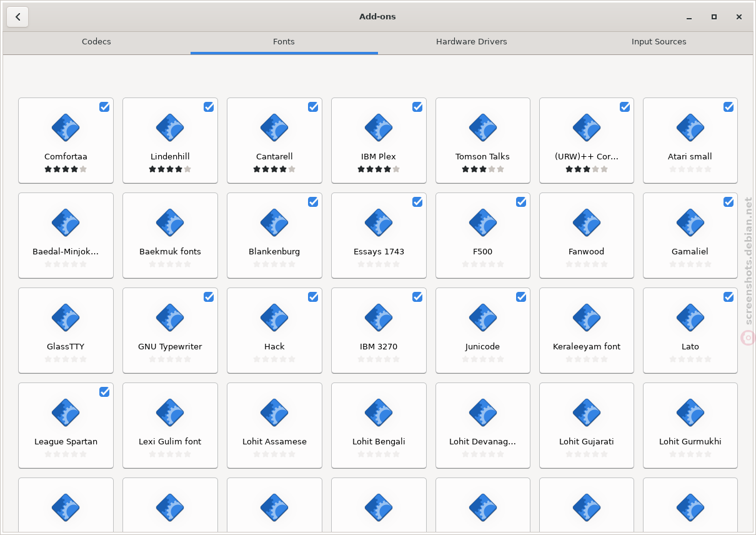Screen dimensions: 756x535
Task: Open the Lexi Gulim font icon
Action: pos(170,413)
